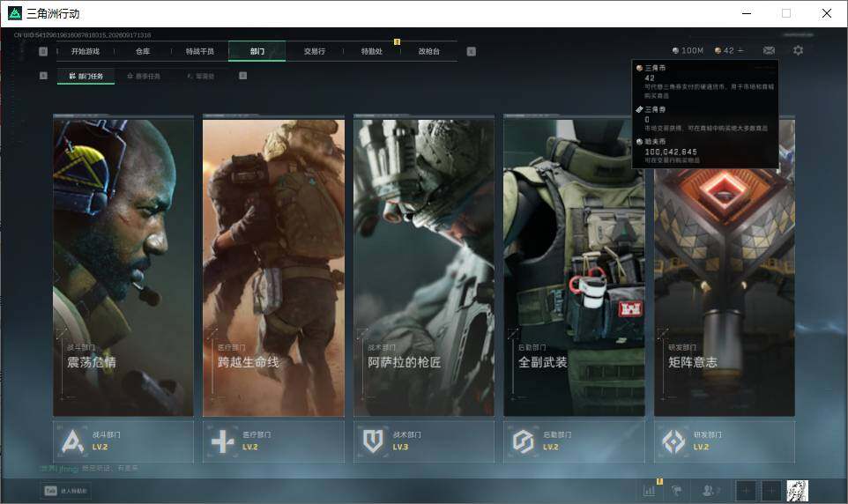Click the 三角券 ticket icon in the tooltip
This screenshot has height=504, width=848.
pos(639,109)
